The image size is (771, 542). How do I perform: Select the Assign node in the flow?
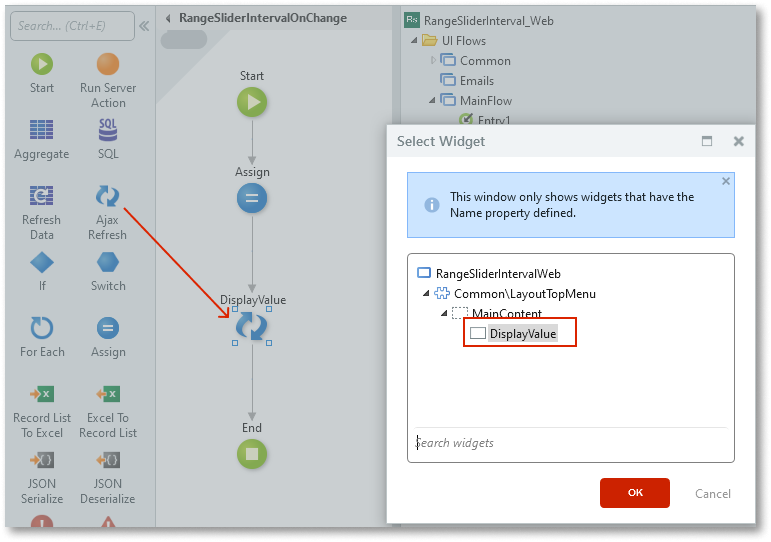click(x=252, y=198)
